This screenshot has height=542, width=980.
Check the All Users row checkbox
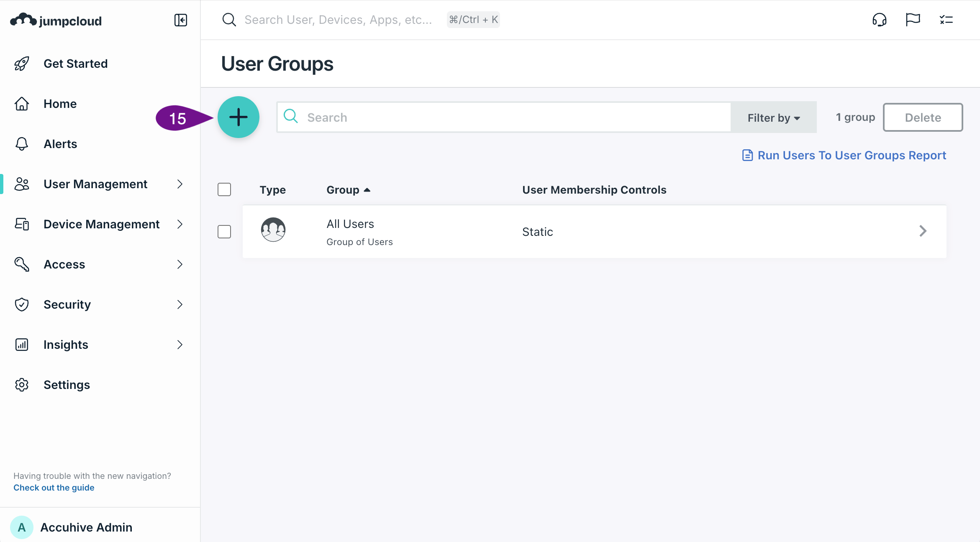coord(224,231)
